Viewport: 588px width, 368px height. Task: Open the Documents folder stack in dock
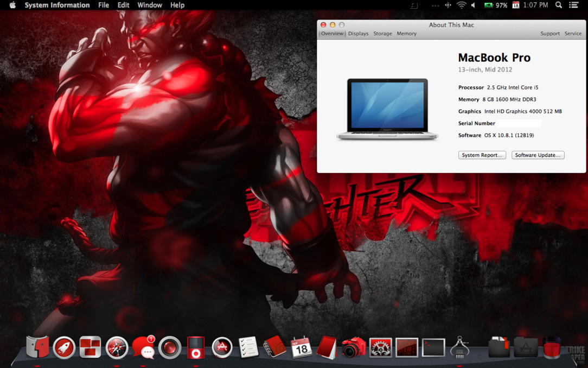pyautogui.click(x=499, y=347)
